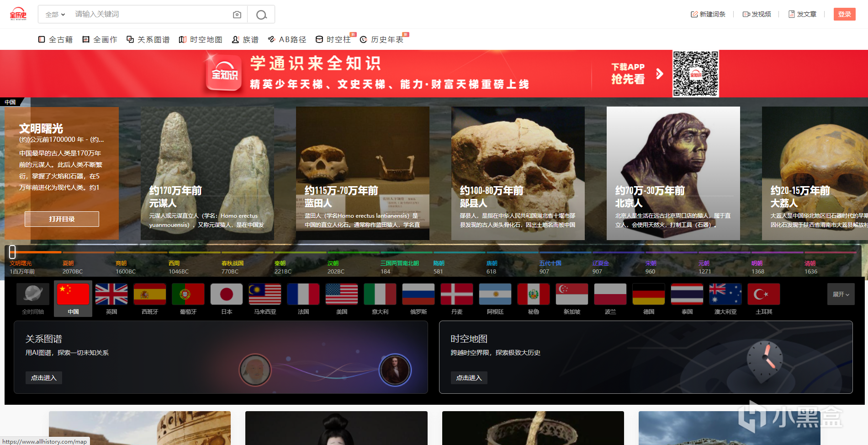Select the global timeline globe icon

pos(33,294)
